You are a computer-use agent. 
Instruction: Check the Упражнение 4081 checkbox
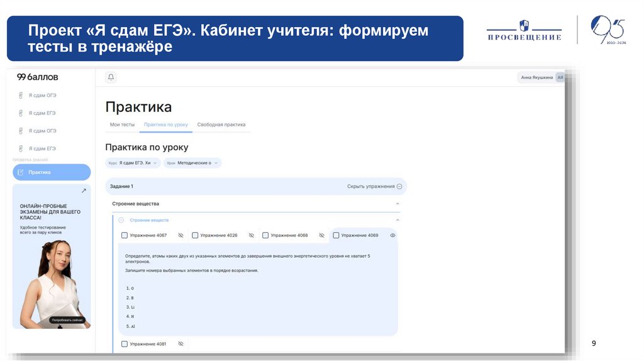[125, 344]
